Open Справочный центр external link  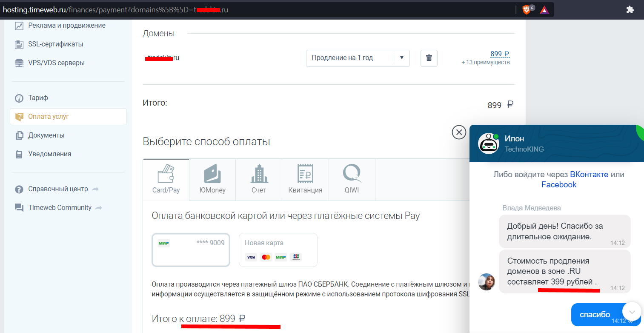[63, 189]
